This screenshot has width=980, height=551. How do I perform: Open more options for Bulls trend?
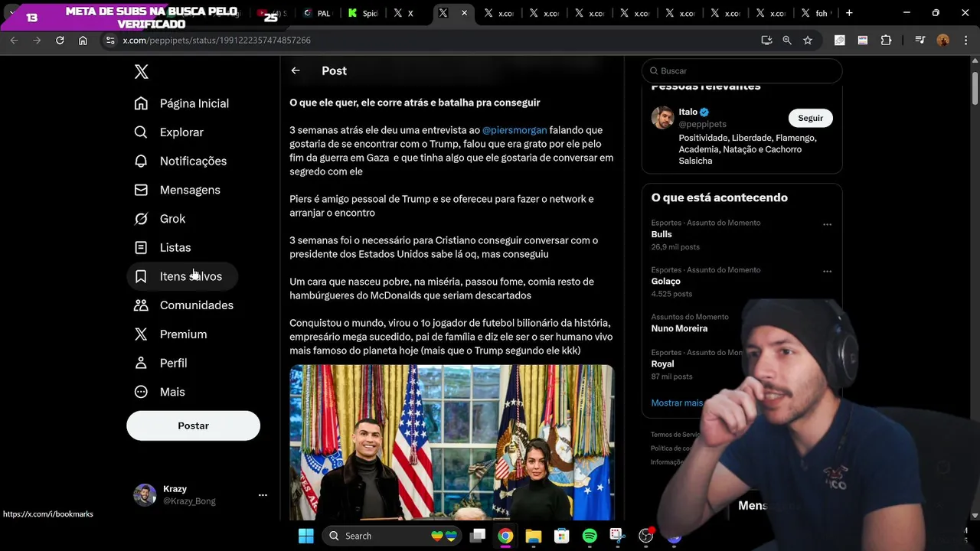tap(827, 225)
